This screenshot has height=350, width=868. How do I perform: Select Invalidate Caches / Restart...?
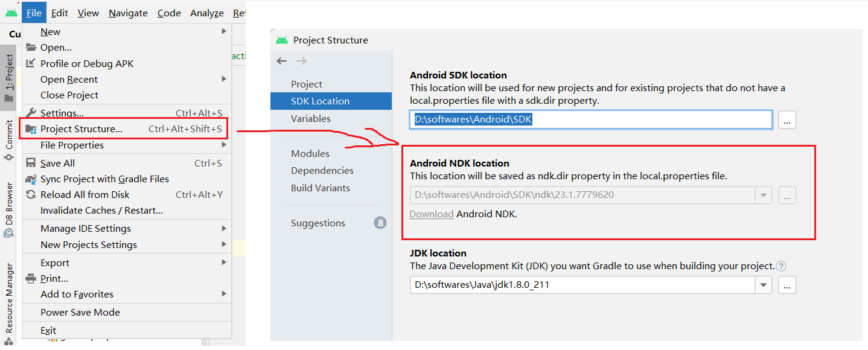pyautogui.click(x=127, y=210)
